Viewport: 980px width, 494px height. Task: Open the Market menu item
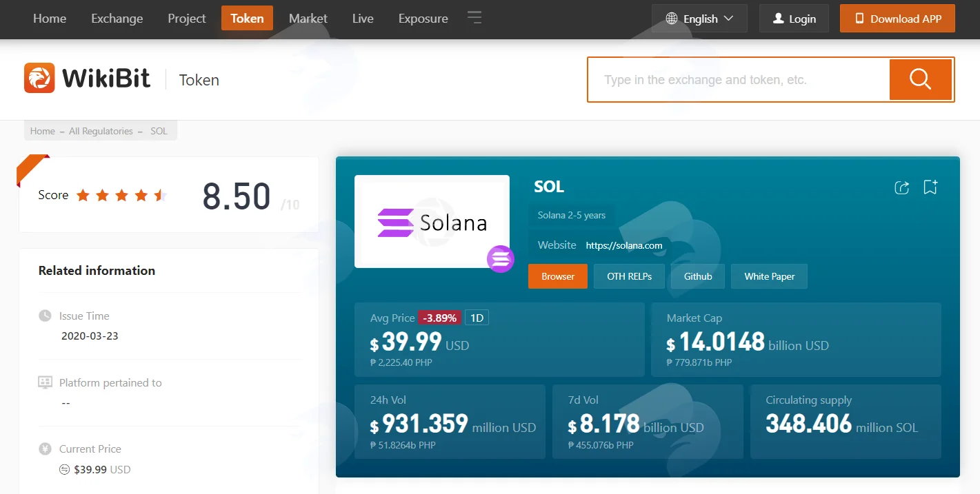click(308, 19)
